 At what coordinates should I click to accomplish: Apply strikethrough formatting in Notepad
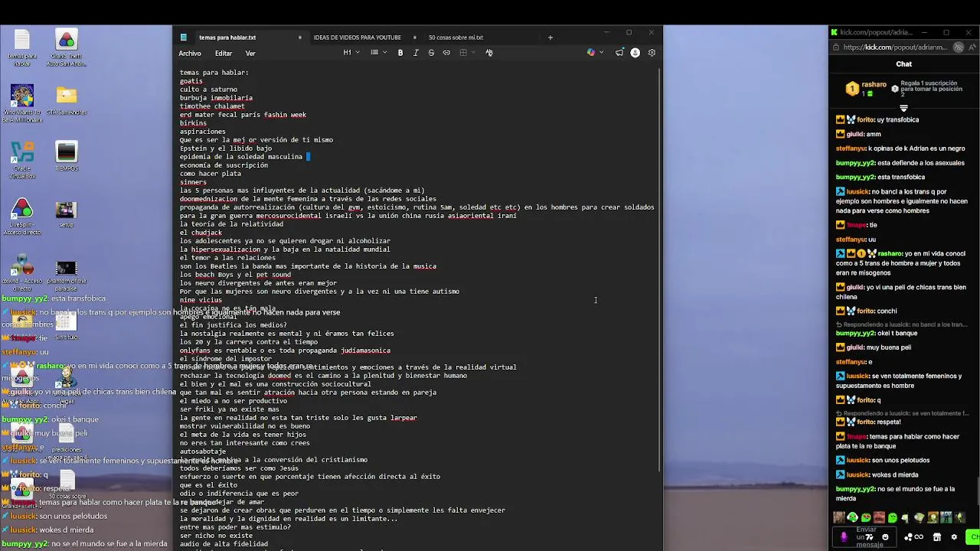(x=431, y=53)
